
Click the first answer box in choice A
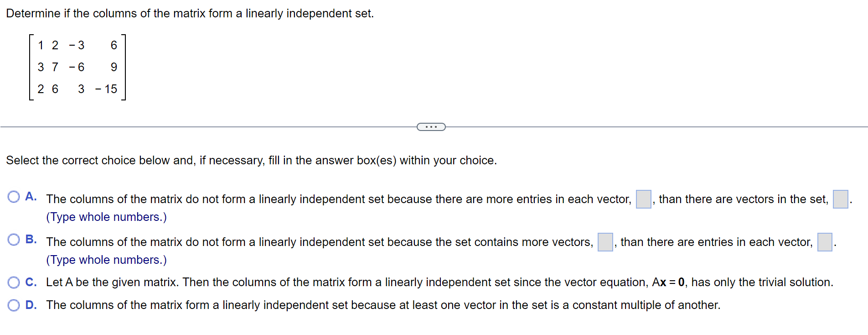[643, 199]
